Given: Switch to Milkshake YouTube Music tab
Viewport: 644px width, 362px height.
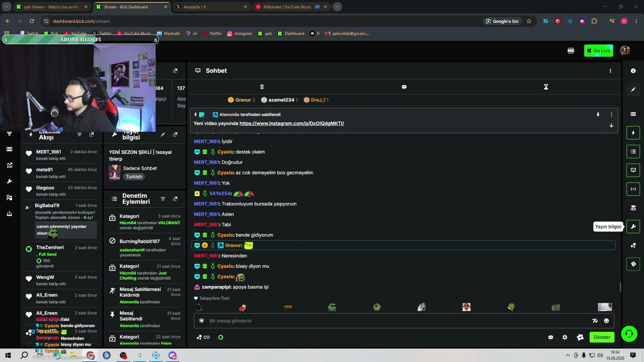Looking at the screenshot, I should (x=291, y=7).
